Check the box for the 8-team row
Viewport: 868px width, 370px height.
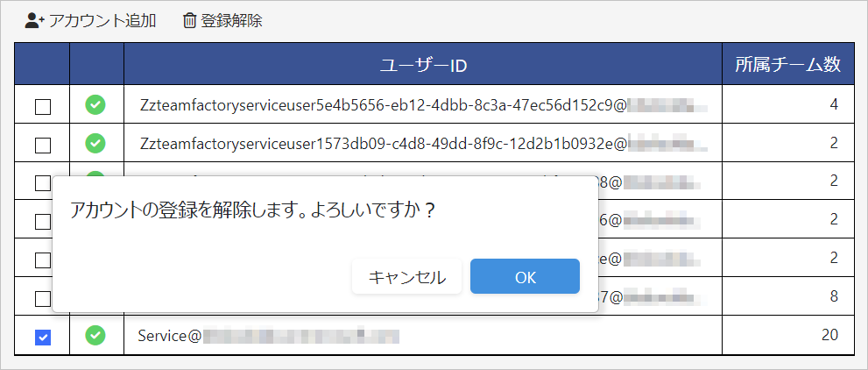coord(42,298)
